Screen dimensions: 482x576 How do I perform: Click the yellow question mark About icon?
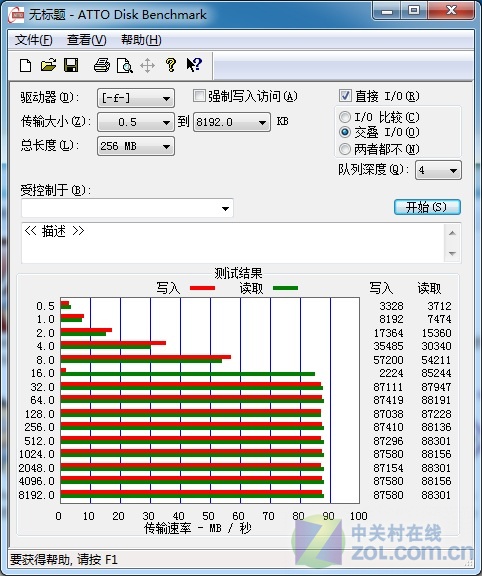(170, 65)
